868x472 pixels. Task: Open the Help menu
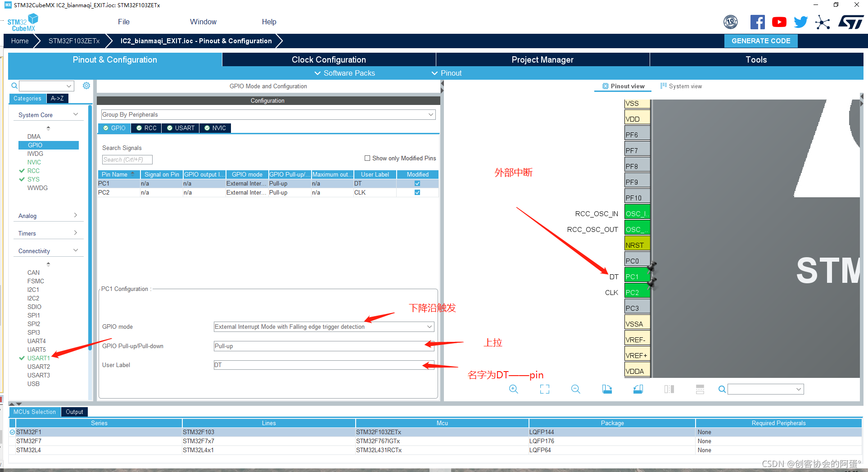pos(269,22)
